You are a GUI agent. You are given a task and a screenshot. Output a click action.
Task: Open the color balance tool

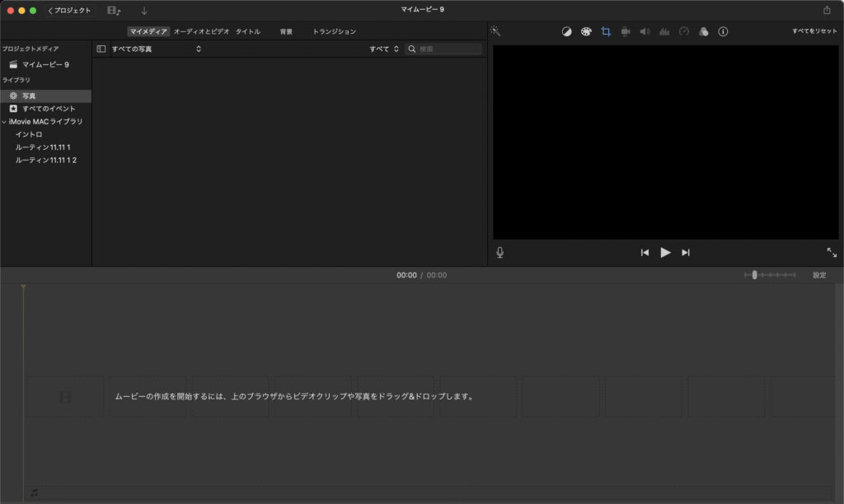(567, 31)
